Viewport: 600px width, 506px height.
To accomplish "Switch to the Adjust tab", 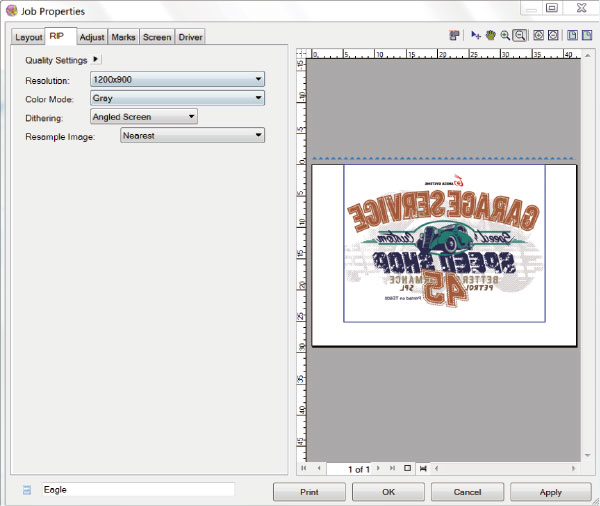I will click(92, 37).
